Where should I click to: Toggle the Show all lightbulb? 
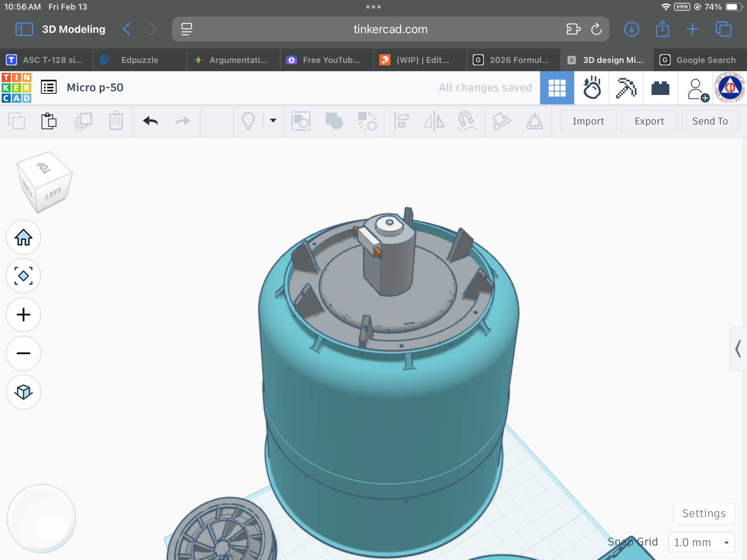pyautogui.click(x=248, y=121)
